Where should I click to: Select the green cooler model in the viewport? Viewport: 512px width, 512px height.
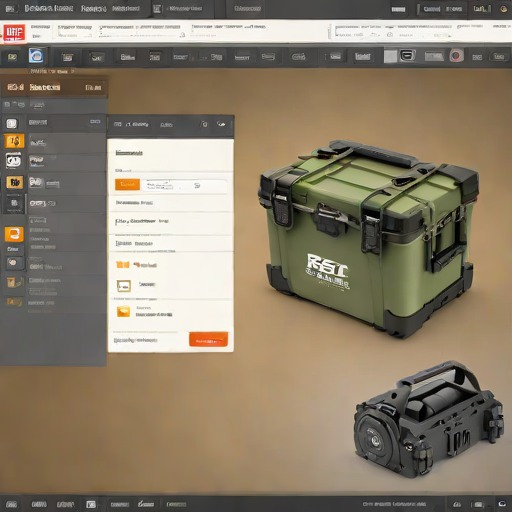pos(368,238)
